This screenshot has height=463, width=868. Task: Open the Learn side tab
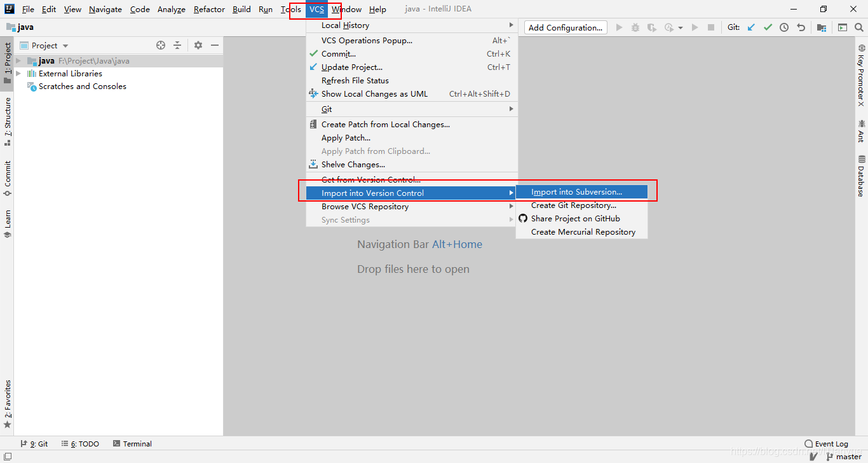coord(8,224)
